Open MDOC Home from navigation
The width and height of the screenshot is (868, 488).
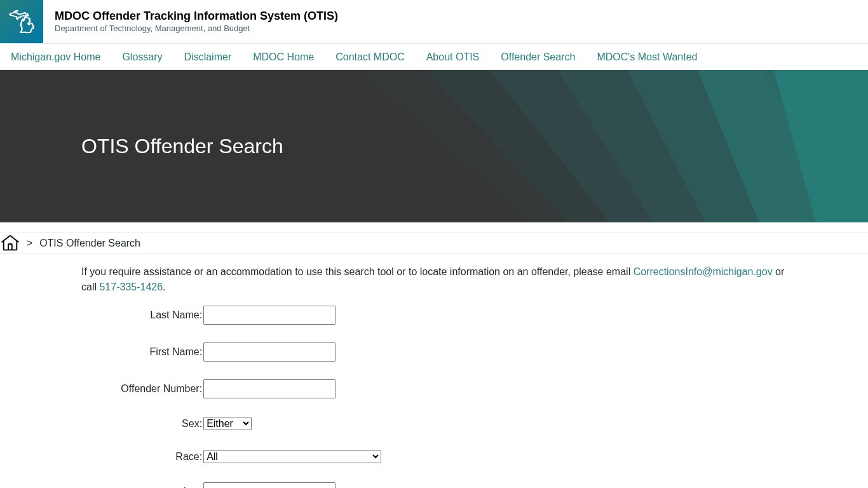(x=283, y=57)
